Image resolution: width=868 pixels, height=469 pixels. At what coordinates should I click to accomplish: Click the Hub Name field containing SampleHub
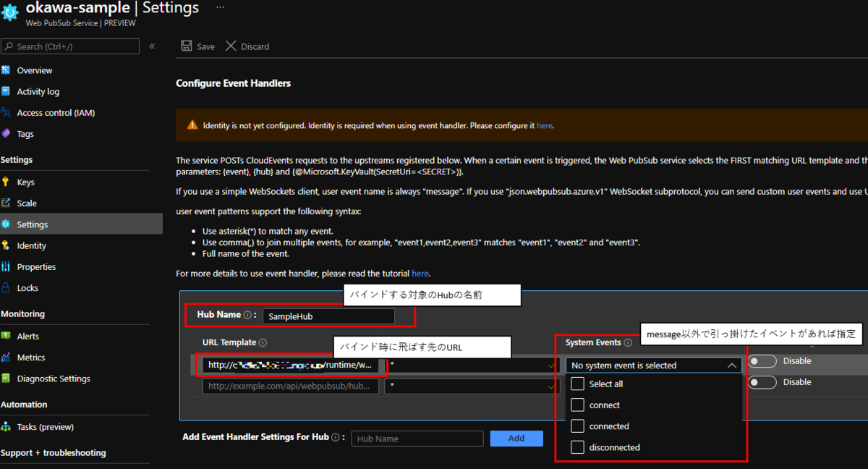pos(328,316)
